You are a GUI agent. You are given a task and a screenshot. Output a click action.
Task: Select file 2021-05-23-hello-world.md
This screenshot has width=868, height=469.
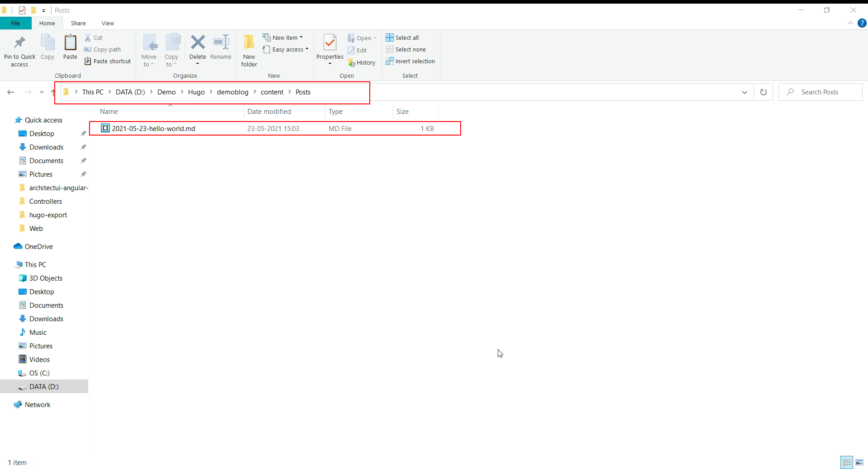click(275, 128)
